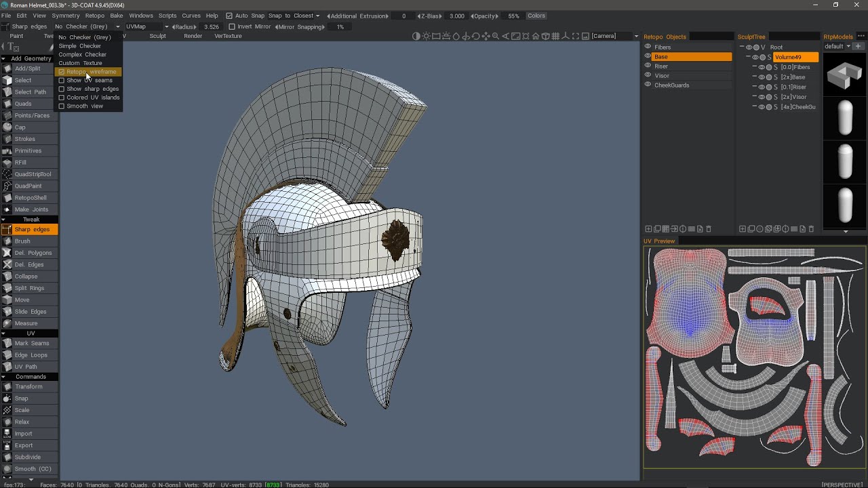Click the RetopoShell tool
The image size is (868, 488).
(x=31, y=198)
